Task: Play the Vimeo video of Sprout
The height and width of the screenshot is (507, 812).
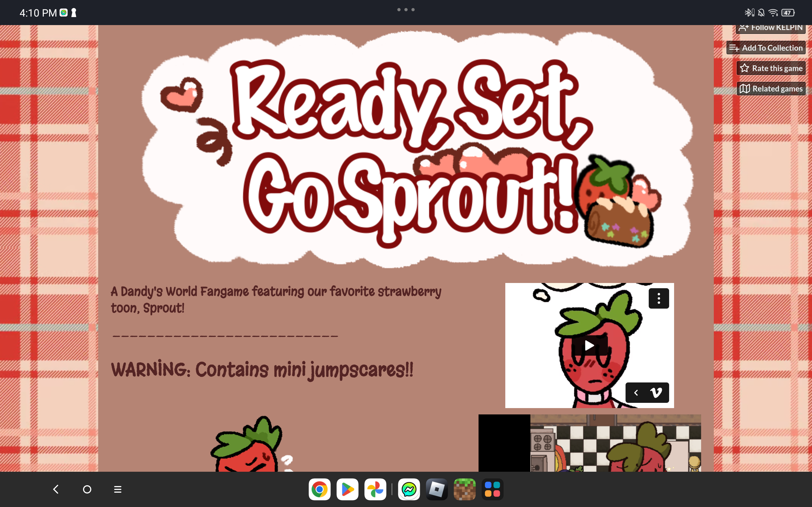Action: [x=589, y=345]
